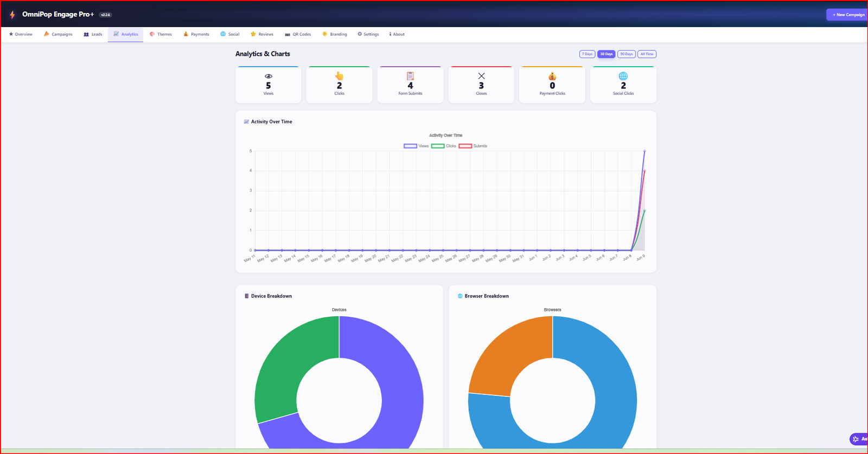868x454 pixels.
Task: Click the Leads people icon
Action: pyautogui.click(x=86, y=34)
